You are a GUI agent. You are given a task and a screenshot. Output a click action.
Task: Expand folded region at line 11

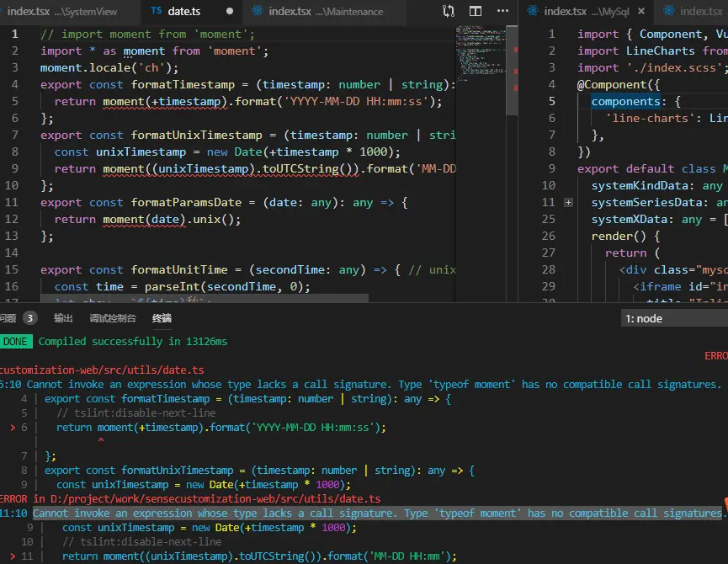568,202
